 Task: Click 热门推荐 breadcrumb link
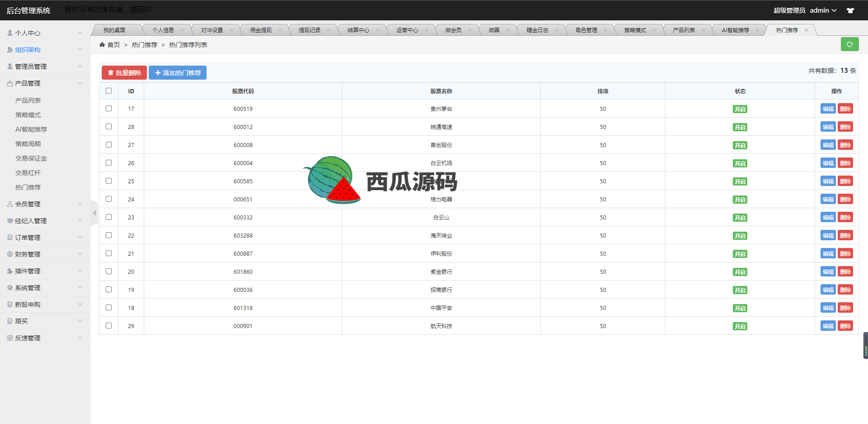tap(145, 45)
